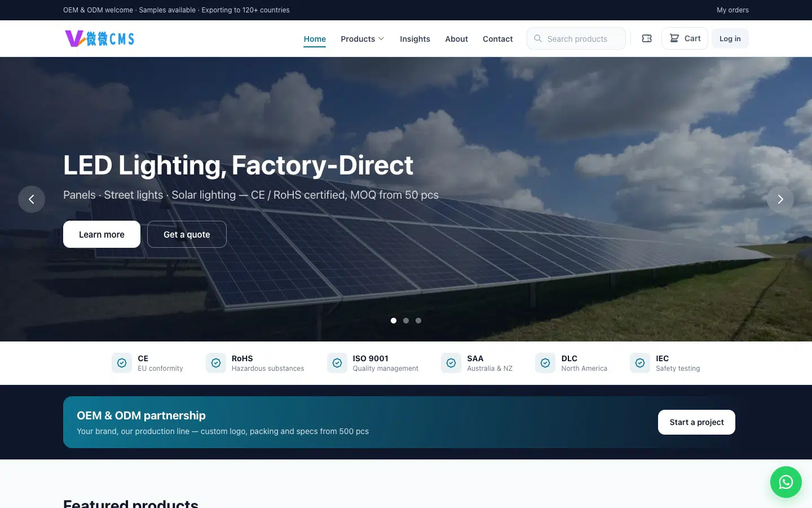Click the CE certification check icon
The height and width of the screenshot is (508, 812).
point(122,363)
